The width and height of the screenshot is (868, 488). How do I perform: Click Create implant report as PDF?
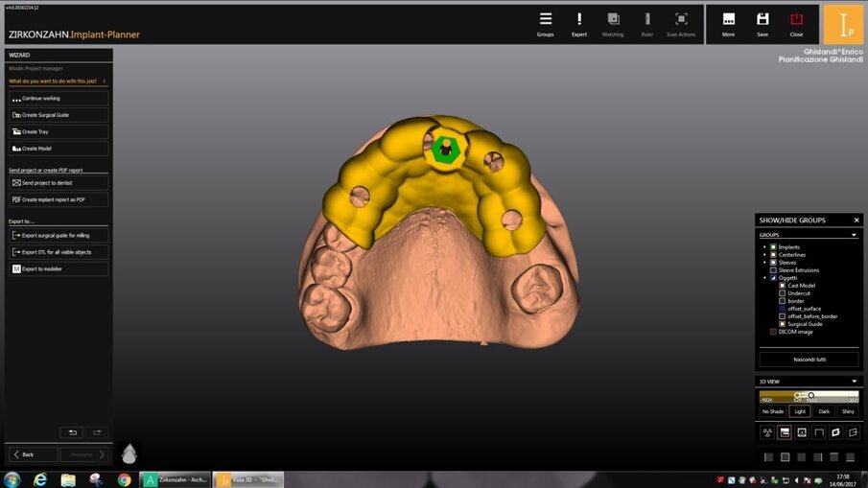click(x=59, y=199)
